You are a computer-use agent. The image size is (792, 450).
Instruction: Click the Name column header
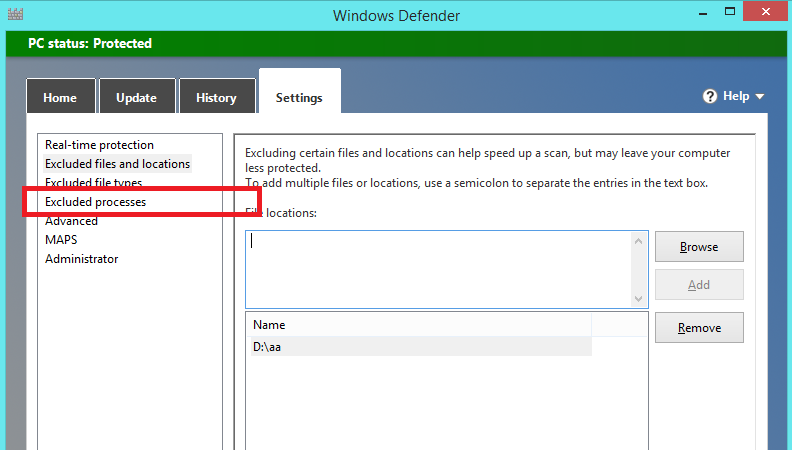[419, 325]
